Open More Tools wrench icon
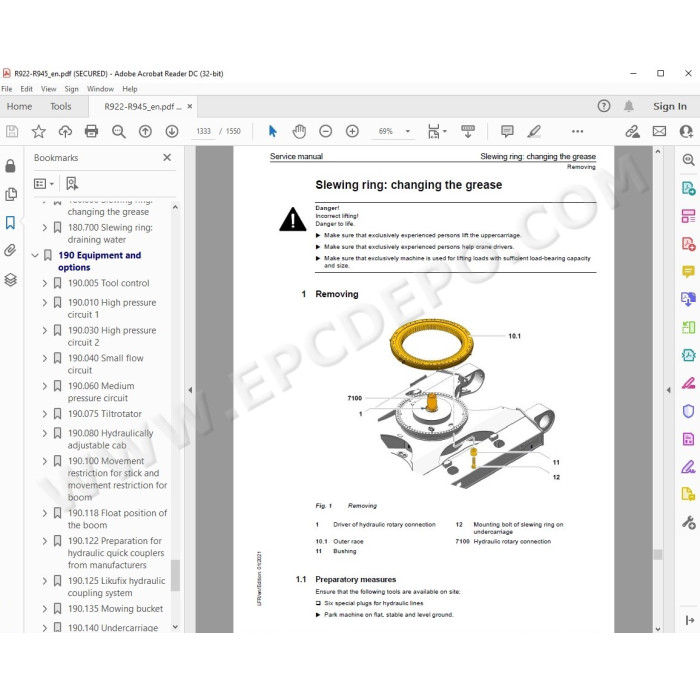This screenshot has height=700, width=700. coord(688,522)
